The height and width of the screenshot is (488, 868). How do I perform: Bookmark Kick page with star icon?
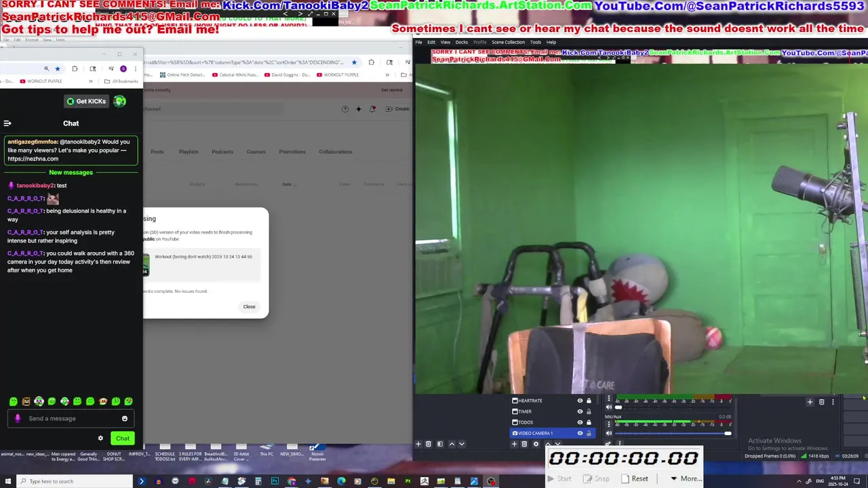(58, 68)
